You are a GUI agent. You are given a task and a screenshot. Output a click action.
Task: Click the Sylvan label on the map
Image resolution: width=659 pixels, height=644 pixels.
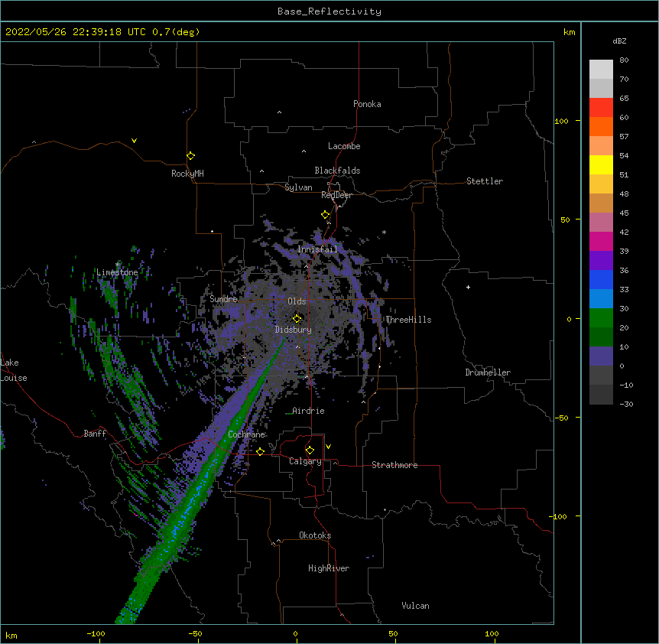pos(298,187)
